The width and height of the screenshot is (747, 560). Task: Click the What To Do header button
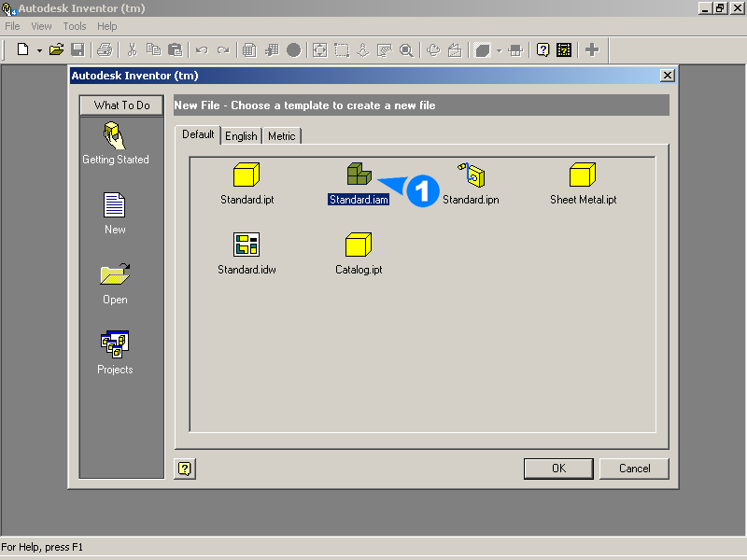pos(121,105)
